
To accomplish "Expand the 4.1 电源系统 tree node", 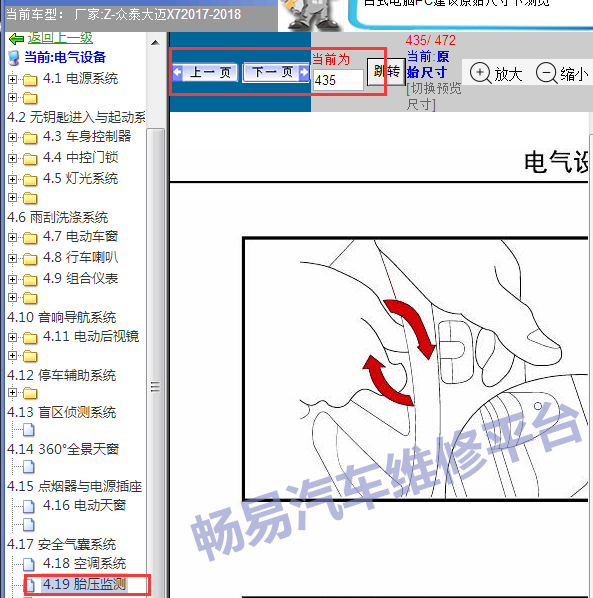I will [12, 79].
